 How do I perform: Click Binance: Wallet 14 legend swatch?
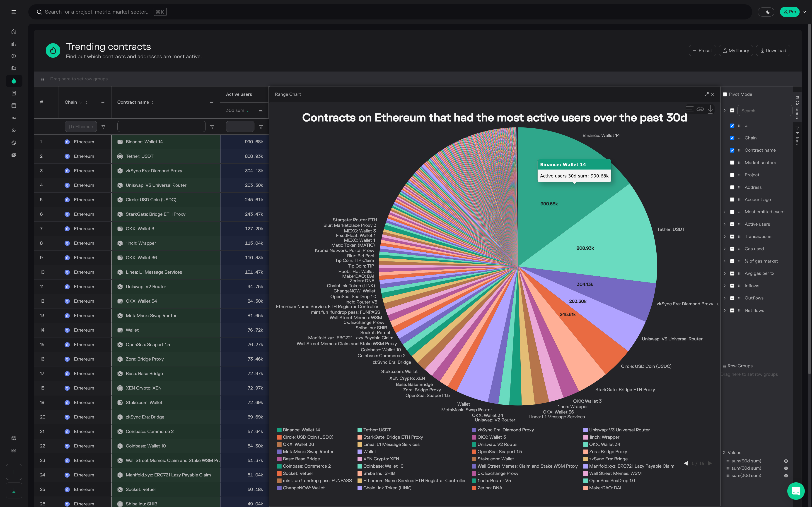click(x=279, y=430)
